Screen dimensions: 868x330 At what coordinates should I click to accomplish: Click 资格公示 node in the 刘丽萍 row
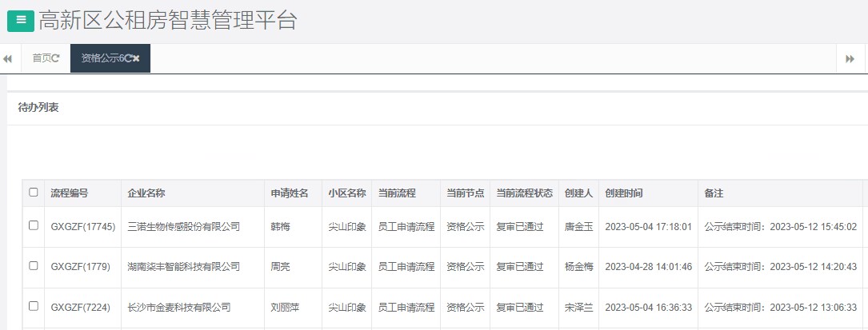tap(466, 308)
